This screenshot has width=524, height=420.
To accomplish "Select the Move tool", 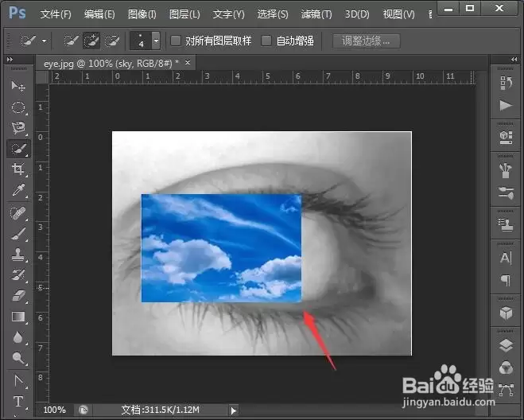I will 18,86.
